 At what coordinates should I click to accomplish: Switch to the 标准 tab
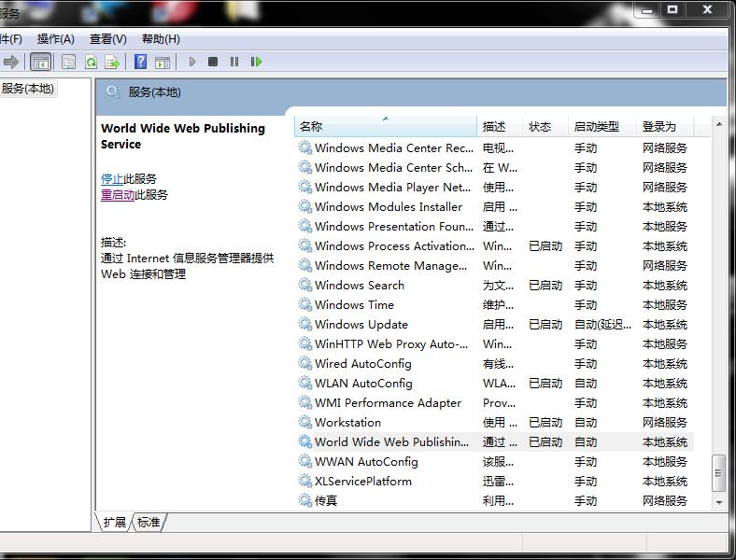coord(149,522)
